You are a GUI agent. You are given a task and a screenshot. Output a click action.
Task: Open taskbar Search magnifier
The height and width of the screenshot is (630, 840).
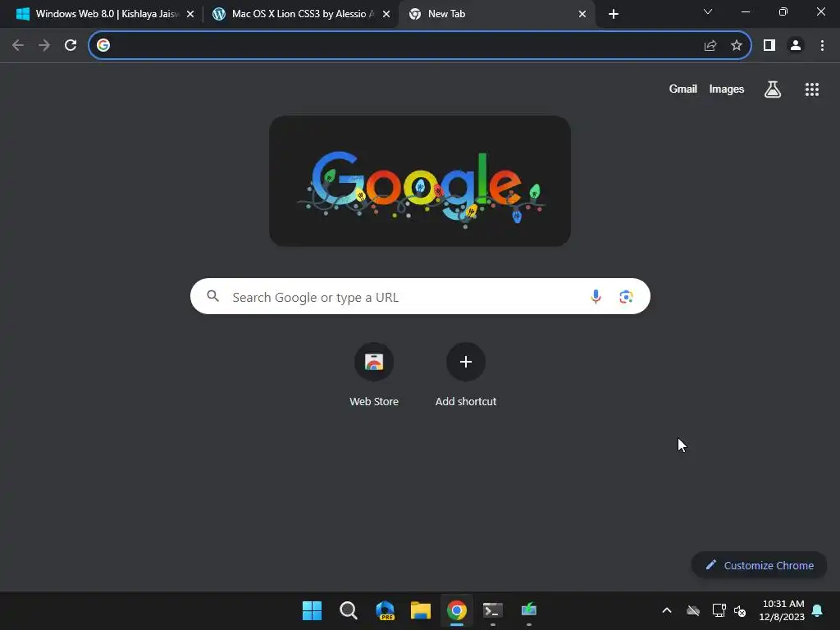[348, 610]
